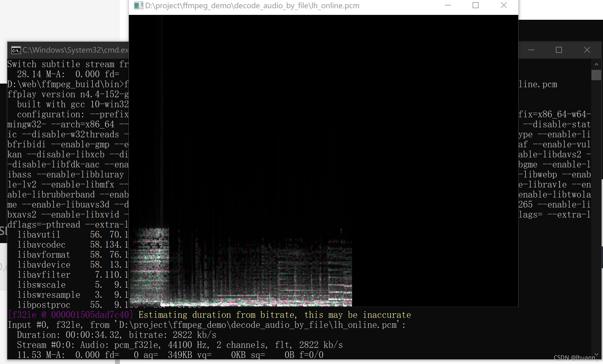Viewport: 603px width, 364px height.
Task: Maximize the lh_online.pcm ffplay window
Action: pyautogui.click(x=476, y=5)
